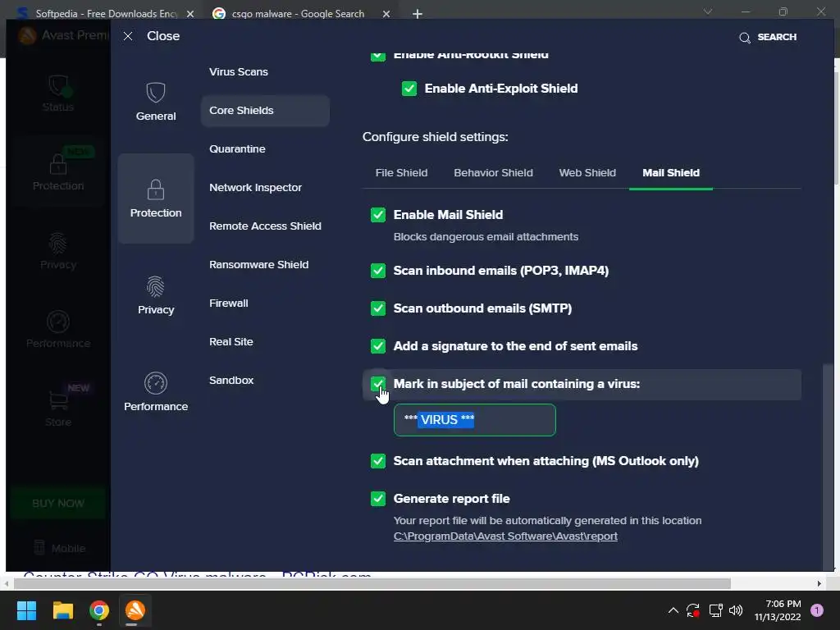Click the SEARCH text button
Viewport: 840px width, 630px height.
tap(777, 37)
